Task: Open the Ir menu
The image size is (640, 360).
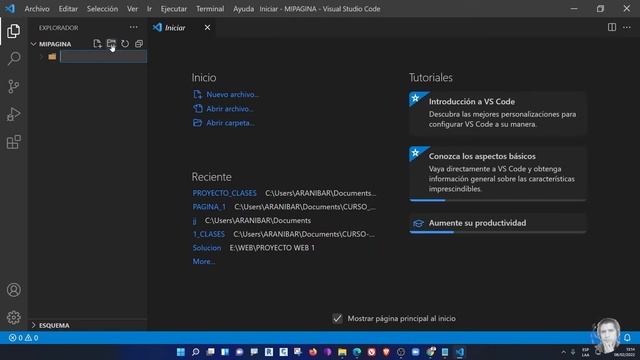Action: click(x=149, y=9)
